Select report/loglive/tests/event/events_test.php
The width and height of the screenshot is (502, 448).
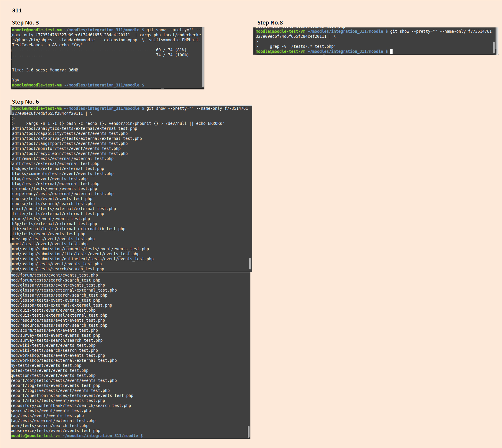click(60, 391)
